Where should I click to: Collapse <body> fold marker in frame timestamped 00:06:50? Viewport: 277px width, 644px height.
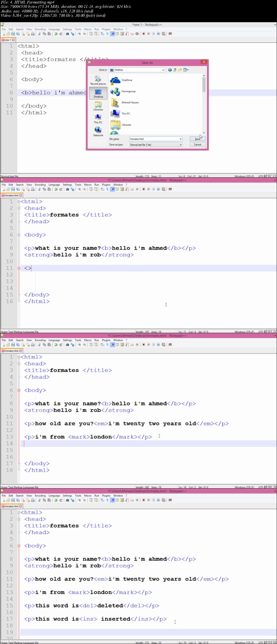(19, 390)
